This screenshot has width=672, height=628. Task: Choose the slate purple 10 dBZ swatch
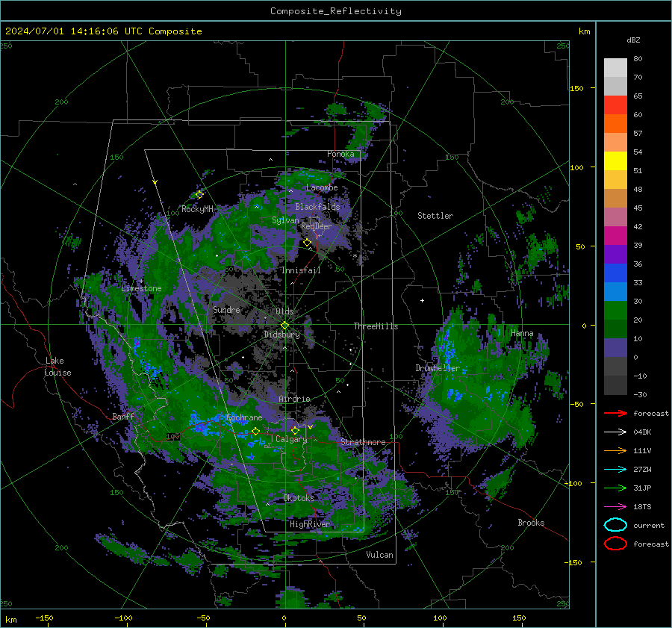point(615,348)
